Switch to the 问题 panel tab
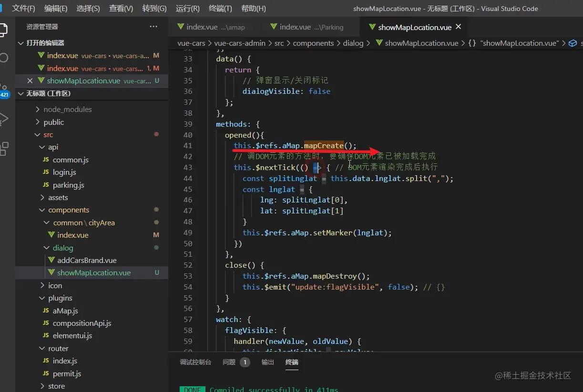Image resolution: width=583 pixels, height=392 pixels. pos(229,362)
